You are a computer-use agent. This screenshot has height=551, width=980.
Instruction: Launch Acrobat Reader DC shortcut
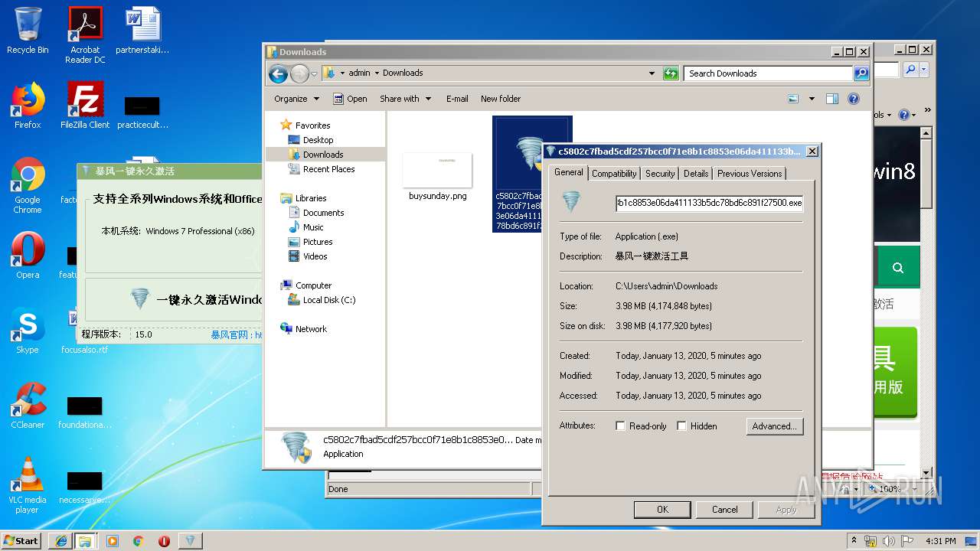(85, 35)
